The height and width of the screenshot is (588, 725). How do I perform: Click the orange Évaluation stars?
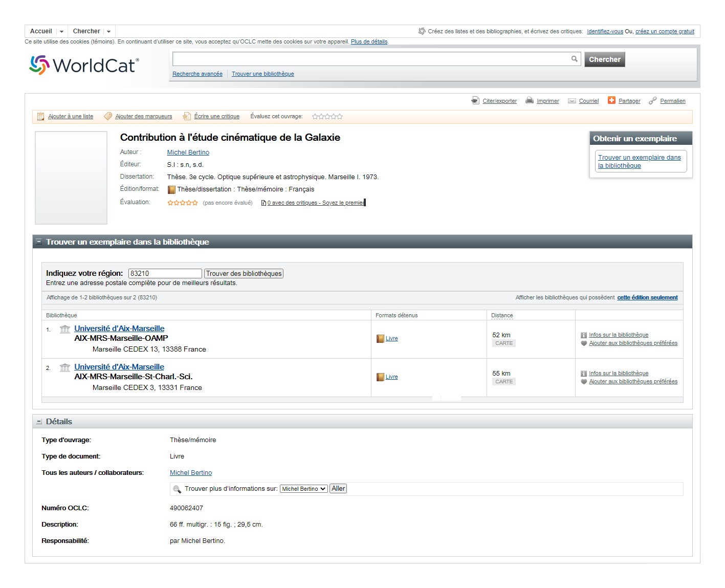[x=183, y=203]
